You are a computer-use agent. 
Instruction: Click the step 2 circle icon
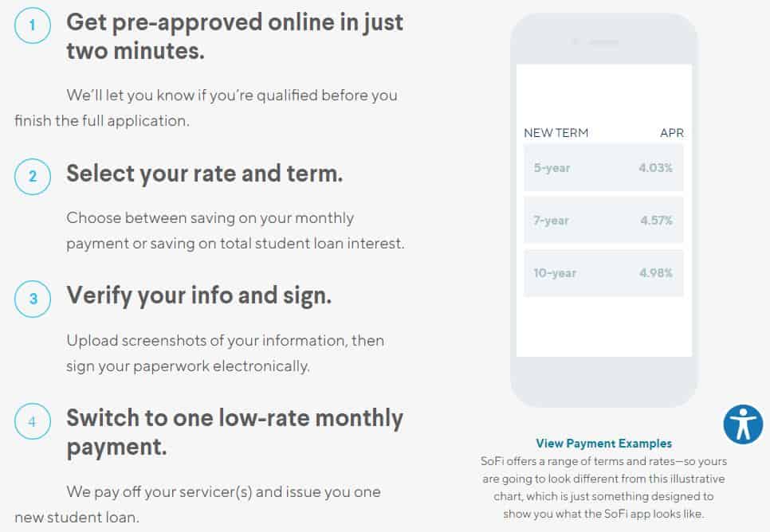(x=33, y=176)
